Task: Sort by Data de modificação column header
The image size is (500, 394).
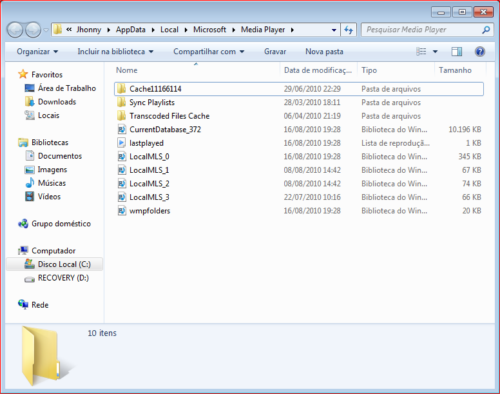Action: point(318,70)
